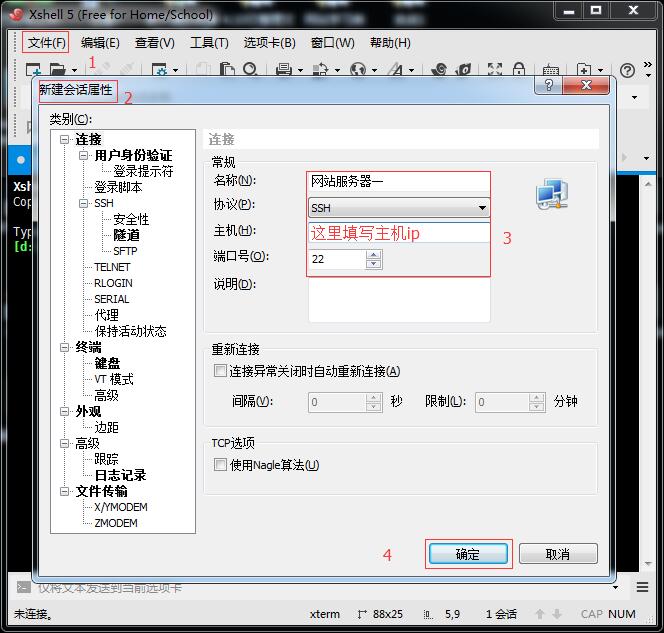Click the 确定 button
The image size is (664, 633).
pos(468,554)
